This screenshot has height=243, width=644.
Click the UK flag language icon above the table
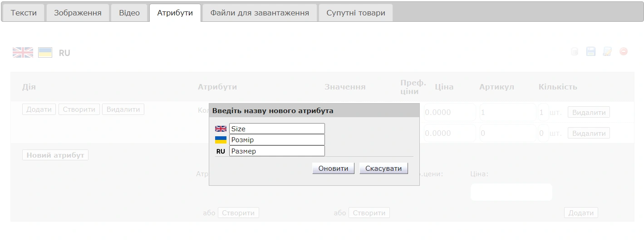(23, 53)
